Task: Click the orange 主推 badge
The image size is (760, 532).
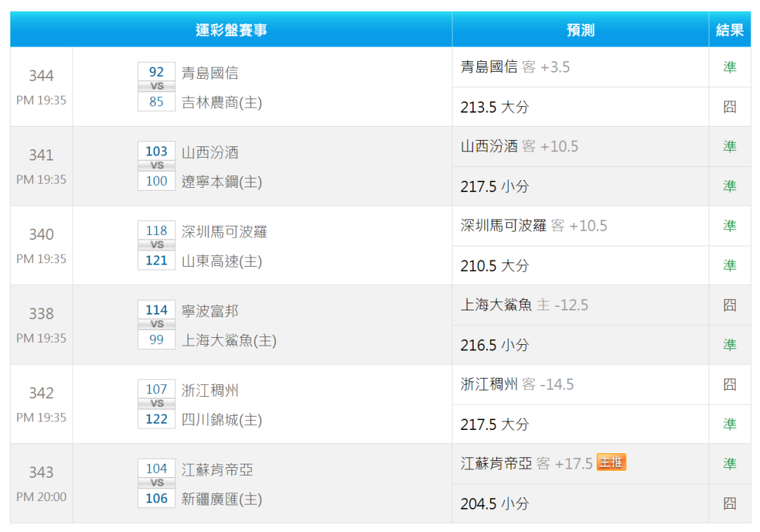Action: [x=612, y=462]
